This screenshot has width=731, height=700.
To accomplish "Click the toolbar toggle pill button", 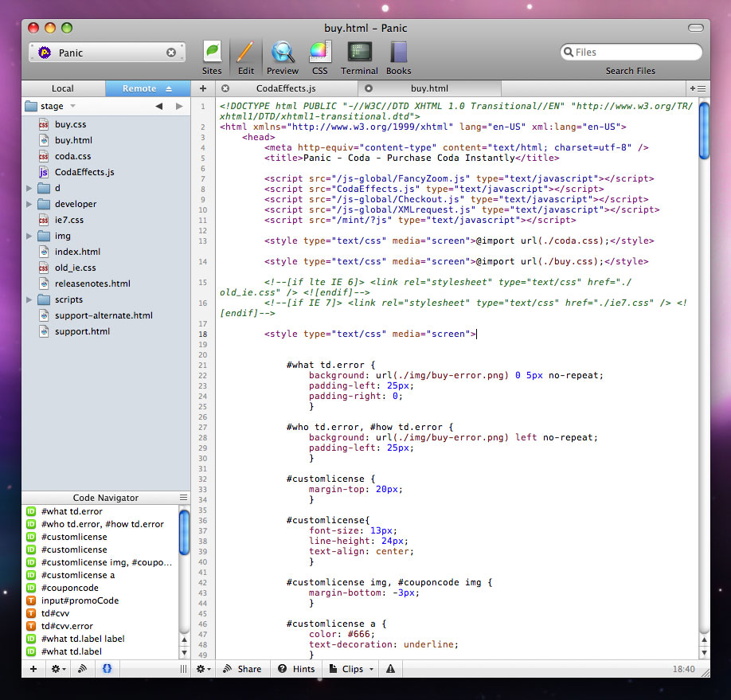I will pyautogui.click(x=696, y=28).
